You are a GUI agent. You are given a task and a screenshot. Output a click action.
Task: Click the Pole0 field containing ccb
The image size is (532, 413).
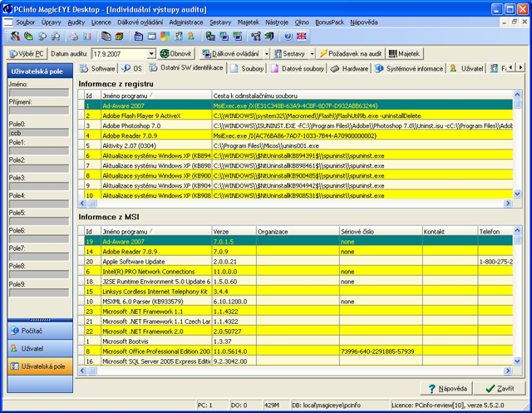point(39,133)
